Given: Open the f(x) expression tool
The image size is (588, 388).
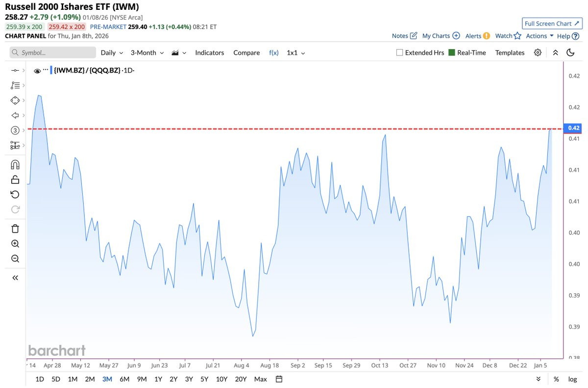Looking at the screenshot, I should [x=274, y=52].
